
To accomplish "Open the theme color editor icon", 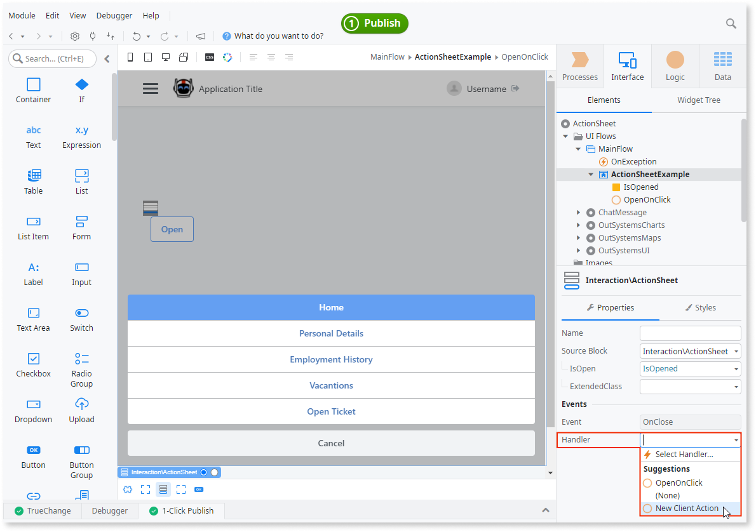I will (227, 57).
